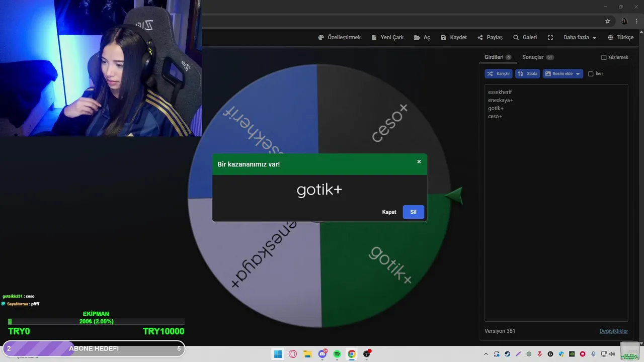Save the wheel with Kaydet
The width and height of the screenshot is (644, 362).
click(454, 38)
